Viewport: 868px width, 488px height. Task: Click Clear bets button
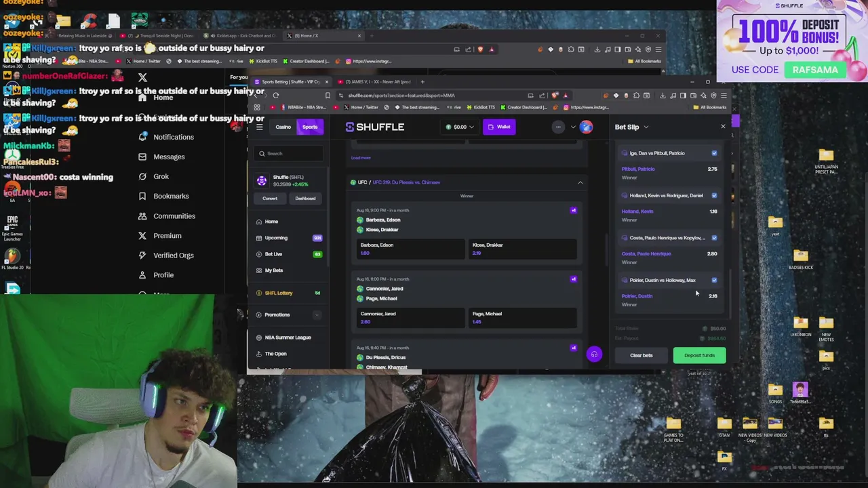pyautogui.click(x=641, y=355)
